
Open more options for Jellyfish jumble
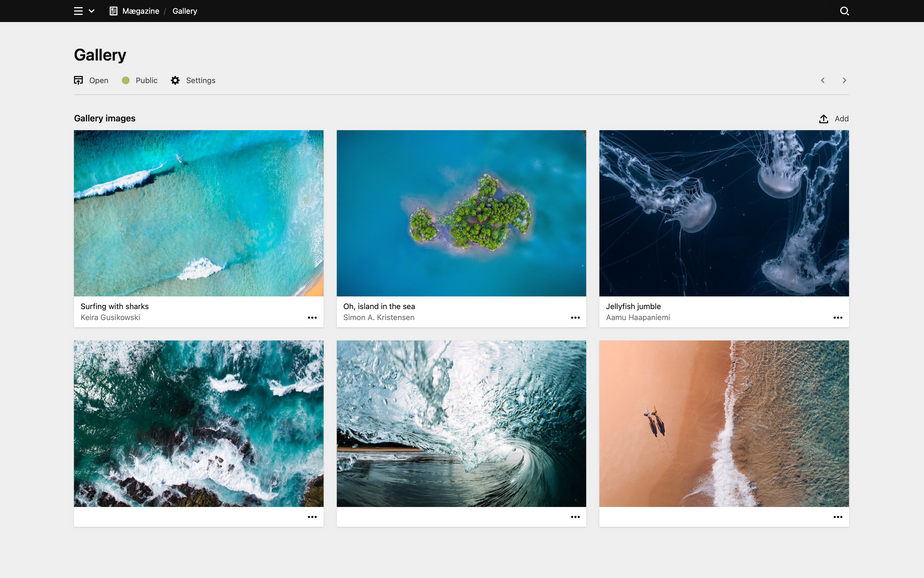coord(838,318)
